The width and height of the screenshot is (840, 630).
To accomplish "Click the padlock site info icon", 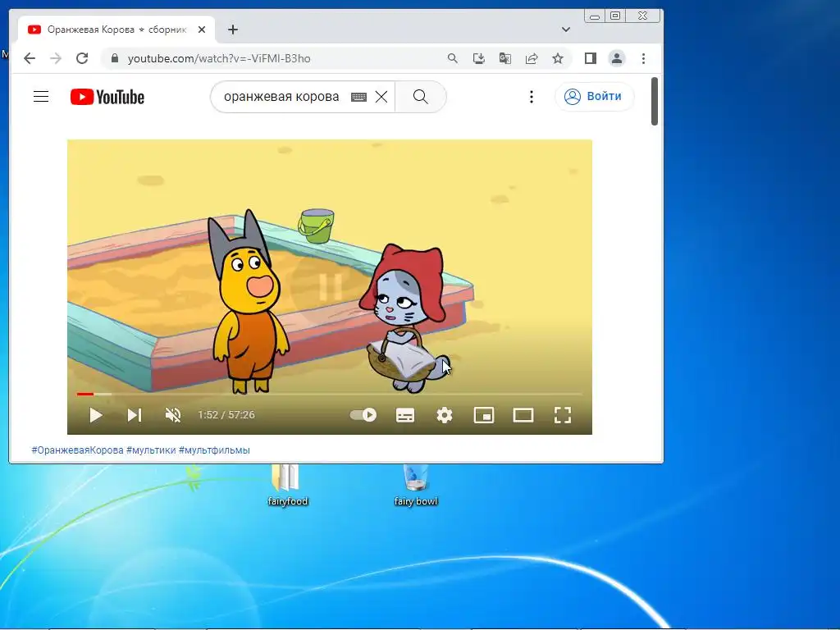I will coord(115,58).
